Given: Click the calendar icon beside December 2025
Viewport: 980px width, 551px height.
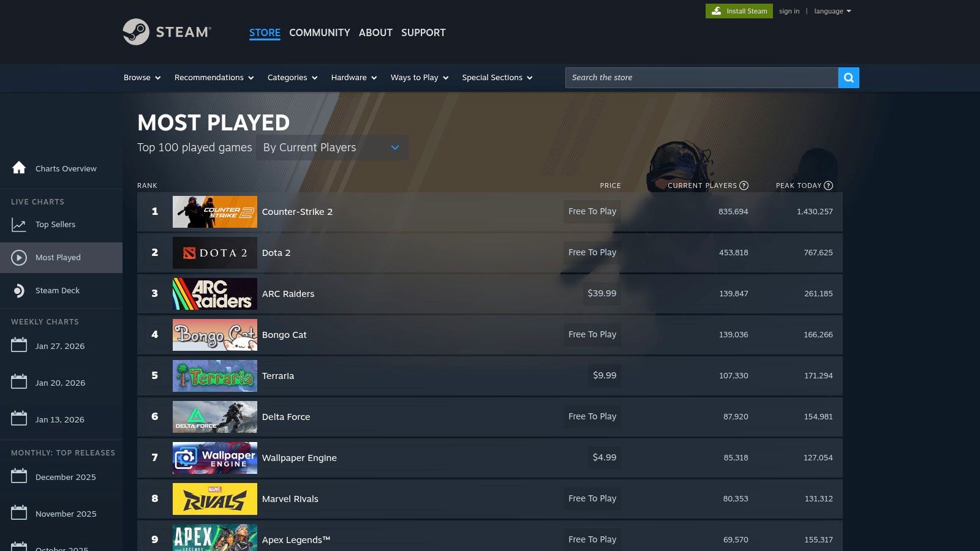Looking at the screenshot, I should click(x=19, y=476).
